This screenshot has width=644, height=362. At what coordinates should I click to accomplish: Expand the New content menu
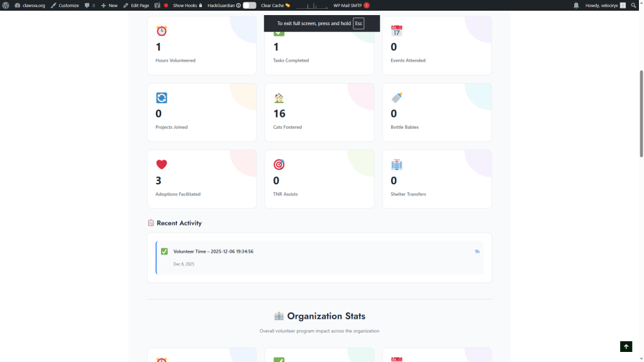tap(109, 5)
